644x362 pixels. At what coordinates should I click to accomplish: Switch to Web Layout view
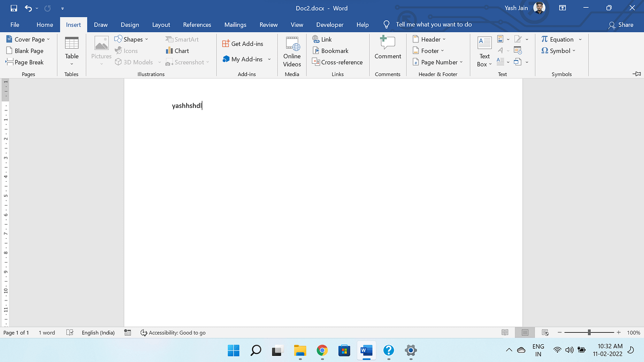coord(545,332)
